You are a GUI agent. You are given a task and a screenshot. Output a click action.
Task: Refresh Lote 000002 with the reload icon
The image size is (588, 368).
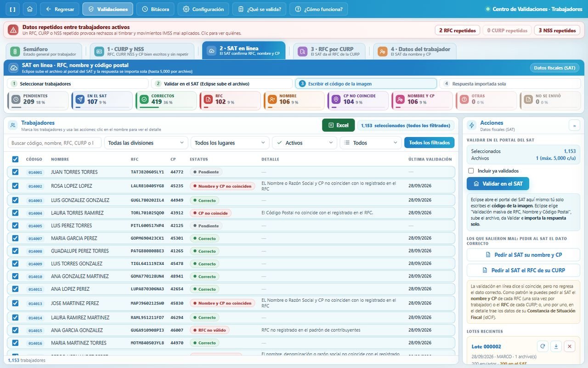(543, 346)
